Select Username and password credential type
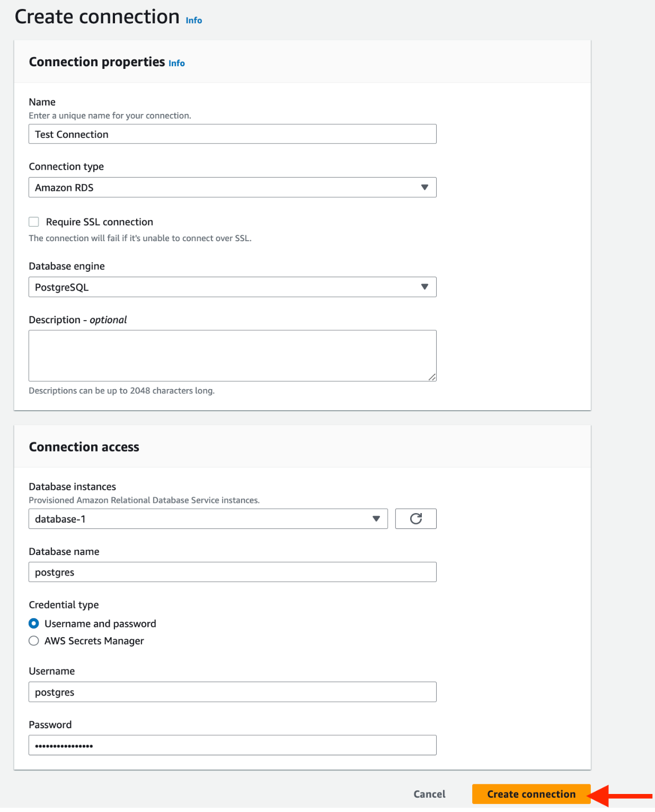 click(34, 623)
